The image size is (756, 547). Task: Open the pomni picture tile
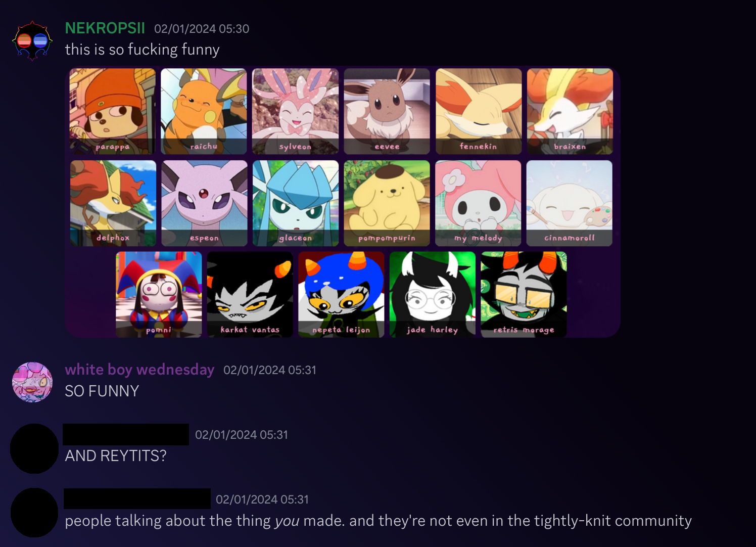click(159, 295)
